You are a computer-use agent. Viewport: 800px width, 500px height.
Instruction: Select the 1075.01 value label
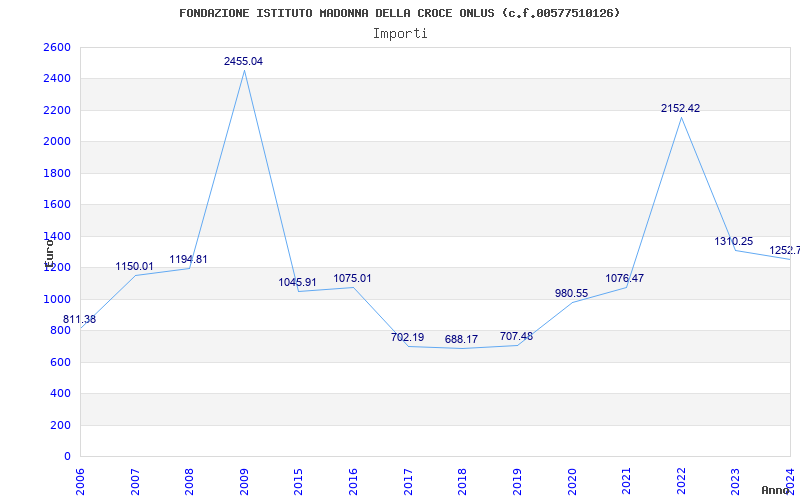(353, 279)
